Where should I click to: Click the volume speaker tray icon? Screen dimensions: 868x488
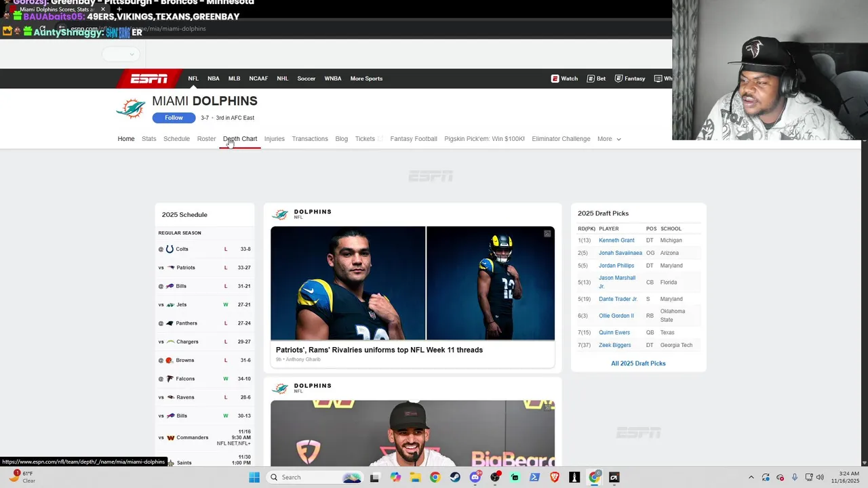[x=820, y=477]
